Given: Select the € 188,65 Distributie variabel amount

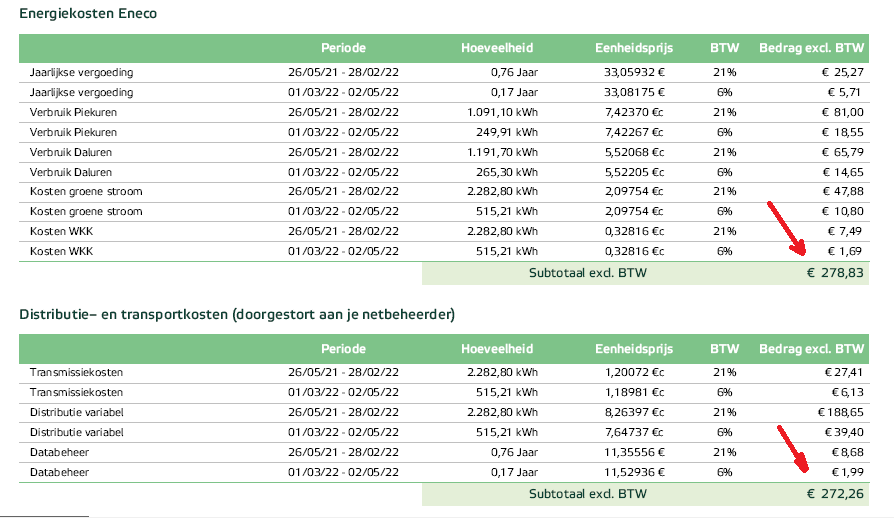Looking at the screenshot, I should pos(838,412).
